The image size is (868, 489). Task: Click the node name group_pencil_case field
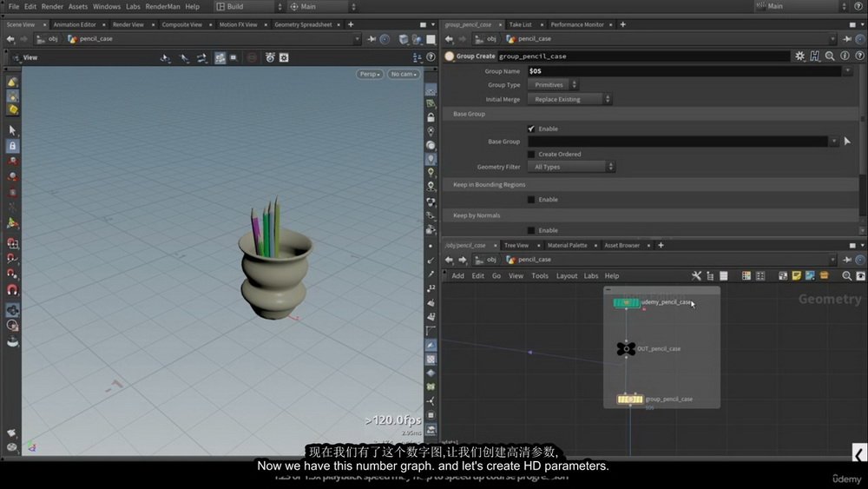click(x=643, y=56)
